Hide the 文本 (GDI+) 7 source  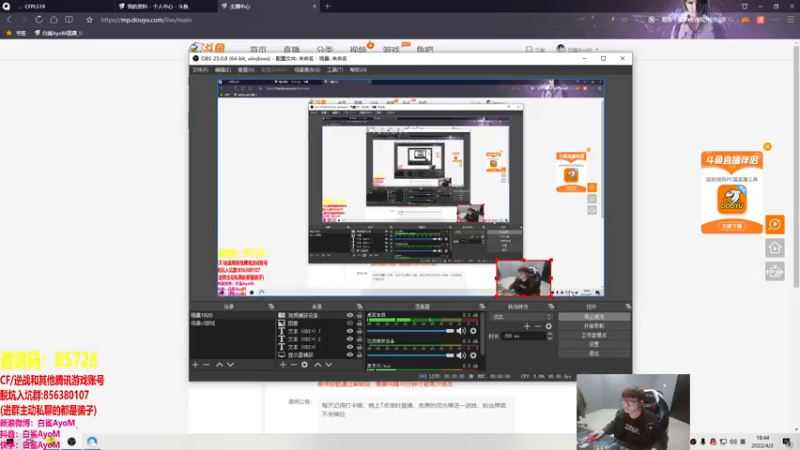pyautogui.click(x=349, y=331)
